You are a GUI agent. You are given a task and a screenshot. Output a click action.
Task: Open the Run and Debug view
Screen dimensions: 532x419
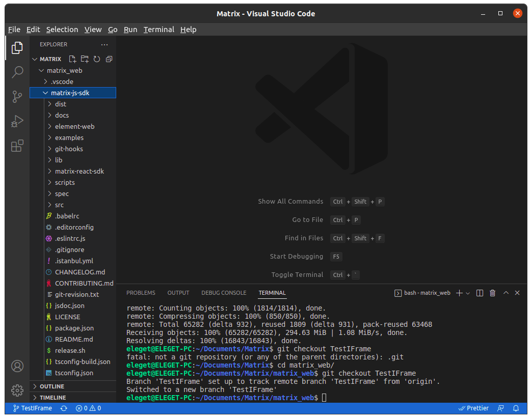click(x=17, y=121)
